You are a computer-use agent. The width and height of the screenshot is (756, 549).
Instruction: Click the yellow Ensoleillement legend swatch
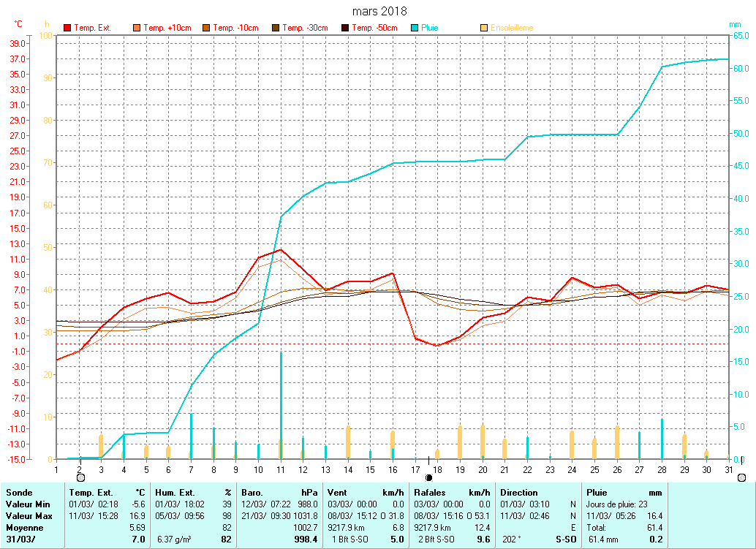click(x=484, y=28)
